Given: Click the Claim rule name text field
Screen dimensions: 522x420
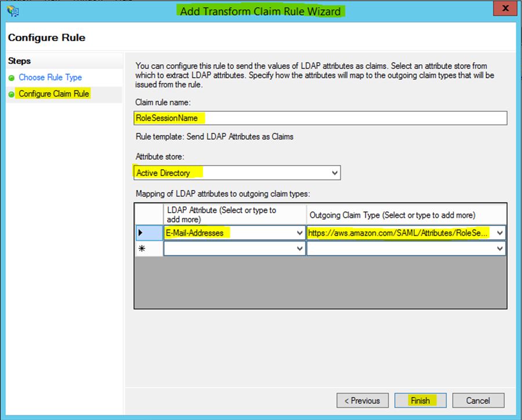Looking at the screenshot, I should 320,118.
